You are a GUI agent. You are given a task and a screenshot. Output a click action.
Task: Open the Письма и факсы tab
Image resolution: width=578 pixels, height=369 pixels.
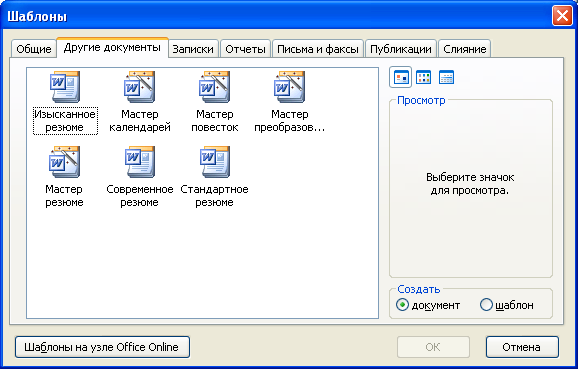pos(318,49)
